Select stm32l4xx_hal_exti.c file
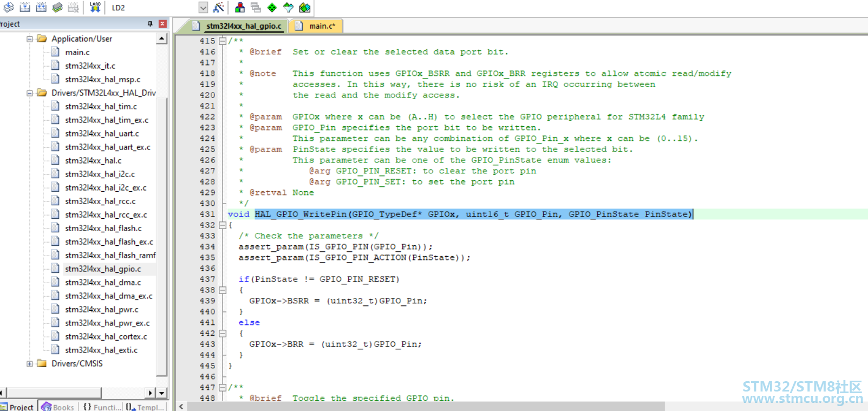Screen dimensions: 868x411 [101, 350]
